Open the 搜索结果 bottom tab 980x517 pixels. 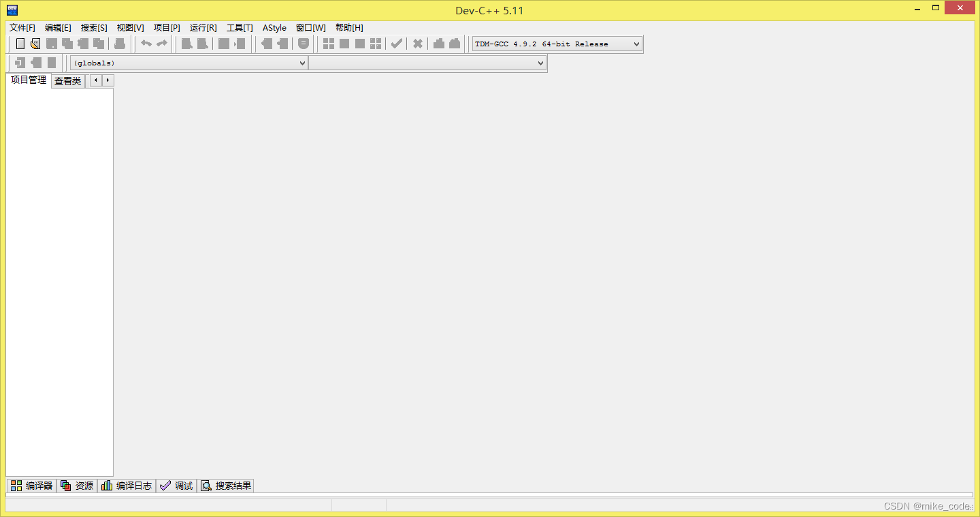pyautogui.click(x=226, y=486)
